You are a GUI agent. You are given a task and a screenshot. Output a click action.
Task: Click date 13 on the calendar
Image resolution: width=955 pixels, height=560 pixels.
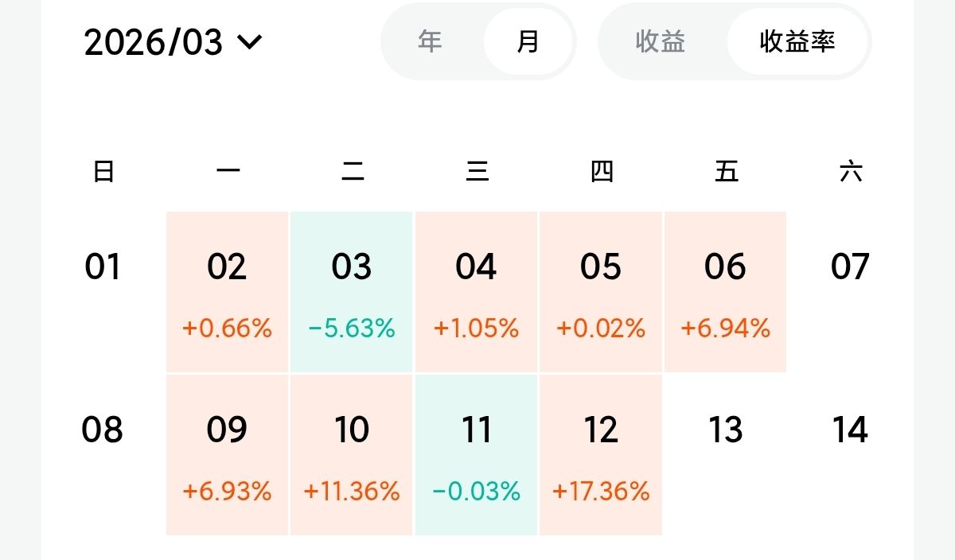tap(725, 430)
